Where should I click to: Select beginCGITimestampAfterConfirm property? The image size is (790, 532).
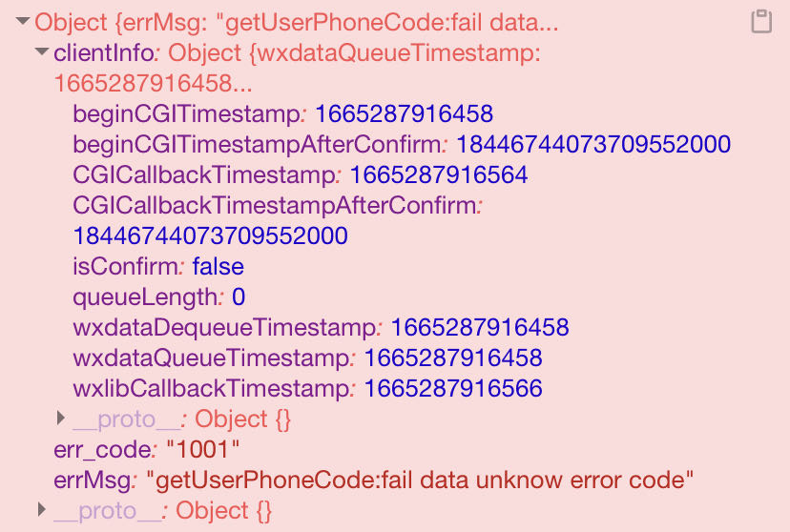click(x=257, y=145)
